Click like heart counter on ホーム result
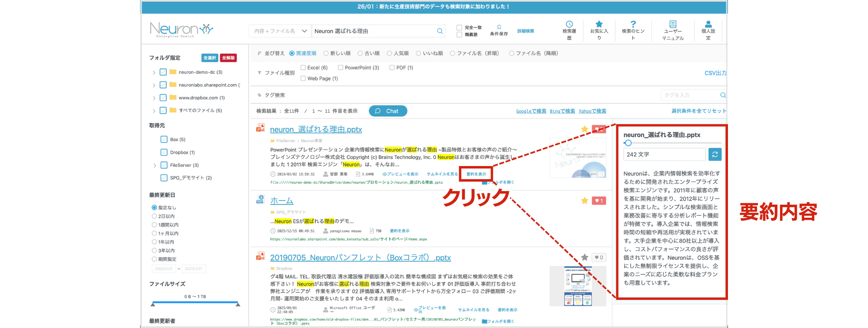Image resolution: width=868 pixels, height=328 pixels. click(599, 200)
